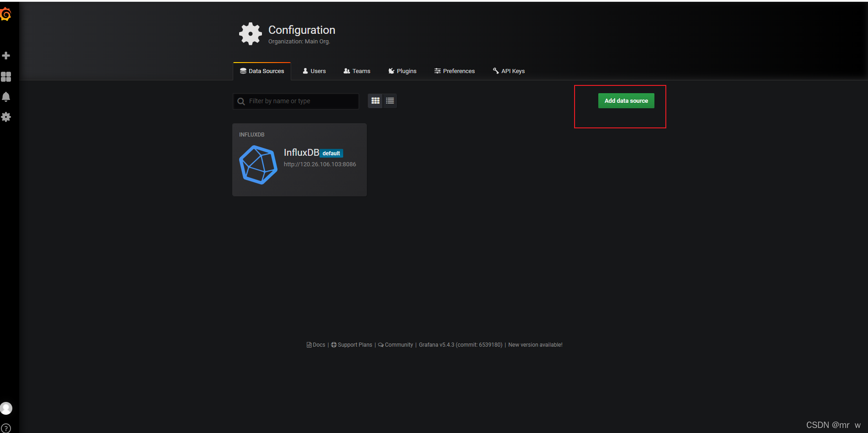
Task: Click the Organization: Main Org. subtitle
Action: pos(299,42)
